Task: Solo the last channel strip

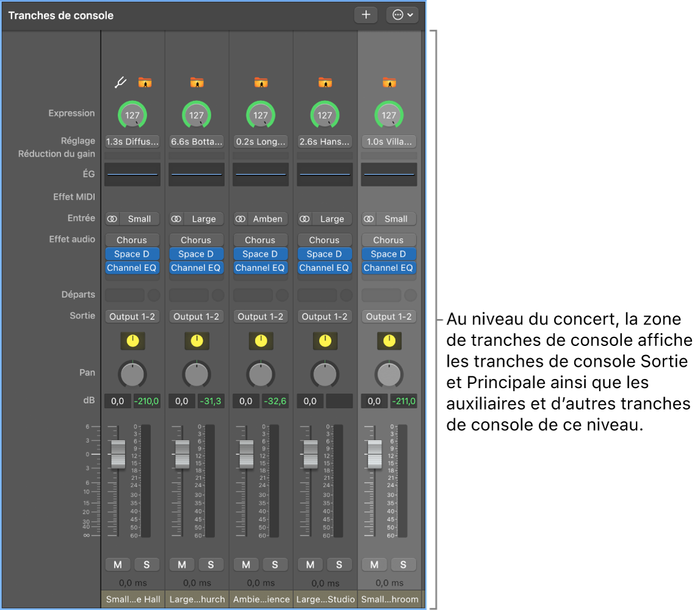Action: 404,564
